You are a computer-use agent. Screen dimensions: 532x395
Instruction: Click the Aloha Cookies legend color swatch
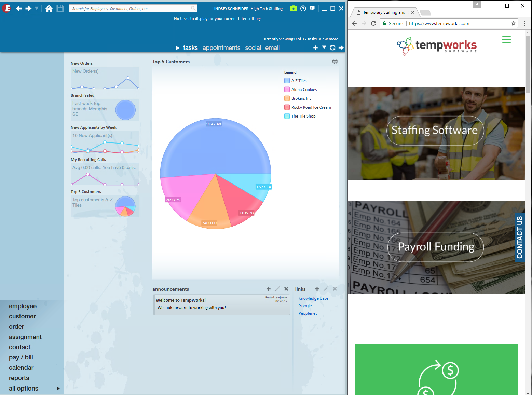[x=287, y=90]
